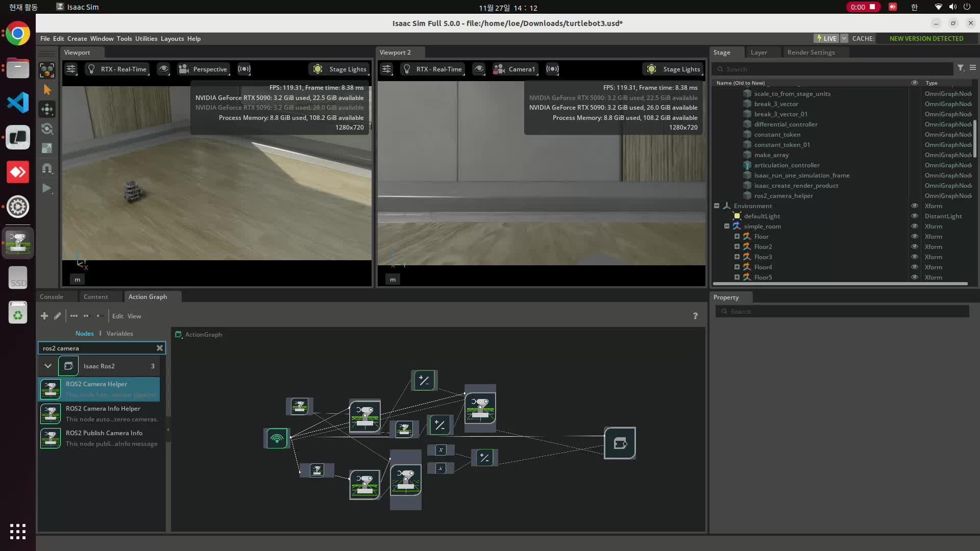Open Viewport 2 settings sliders icon

coord(386,69)
